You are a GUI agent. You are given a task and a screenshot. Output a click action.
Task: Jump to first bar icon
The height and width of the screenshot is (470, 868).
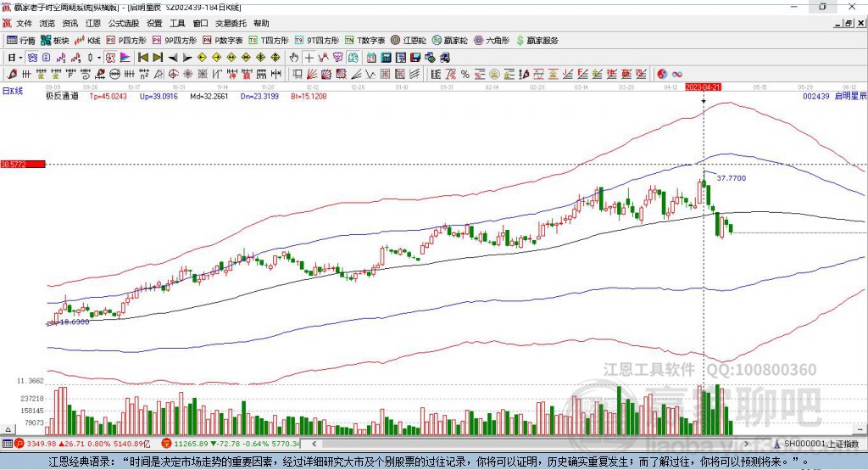click(x=142, y=58)
